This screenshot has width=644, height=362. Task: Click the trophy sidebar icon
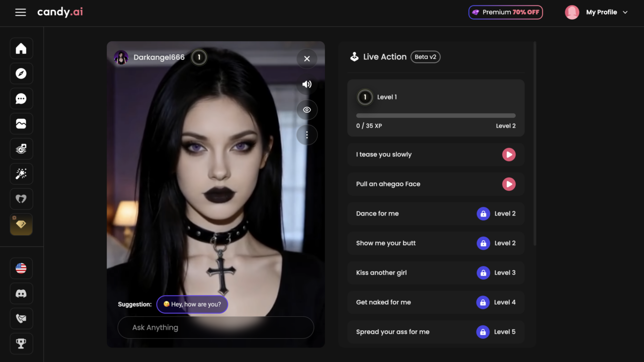21,344
